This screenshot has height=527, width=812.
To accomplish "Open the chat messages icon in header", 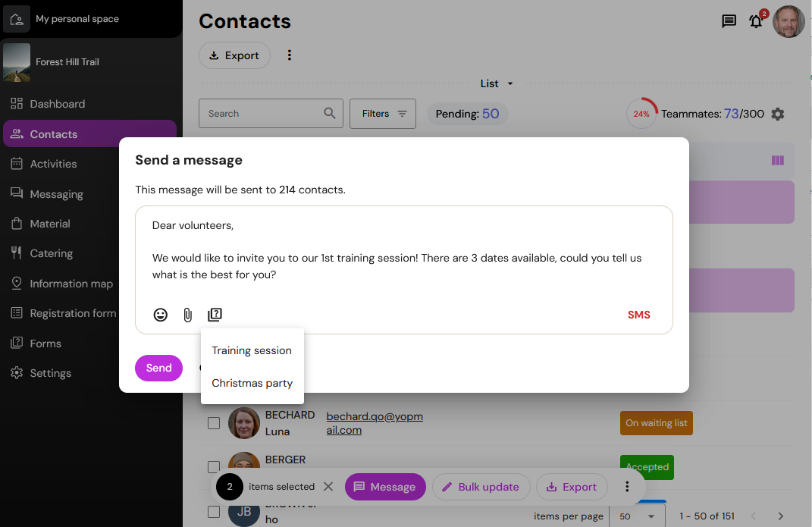I will 729,21.
